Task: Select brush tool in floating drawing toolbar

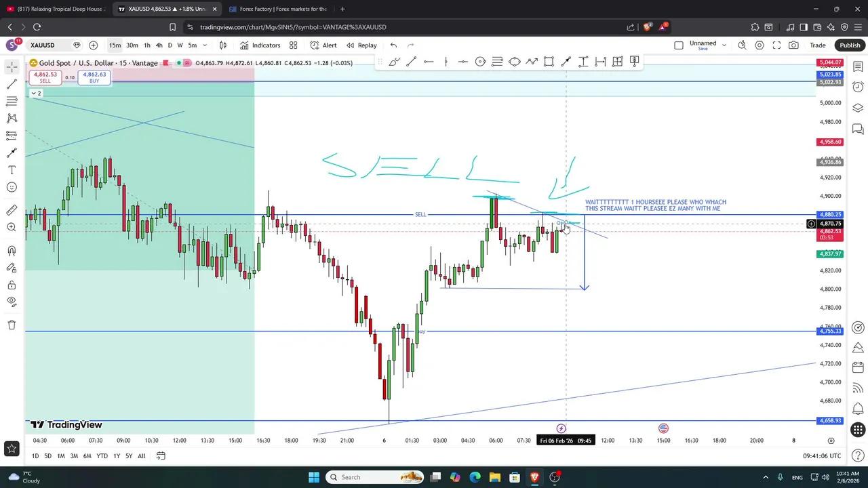Action: 394,62
